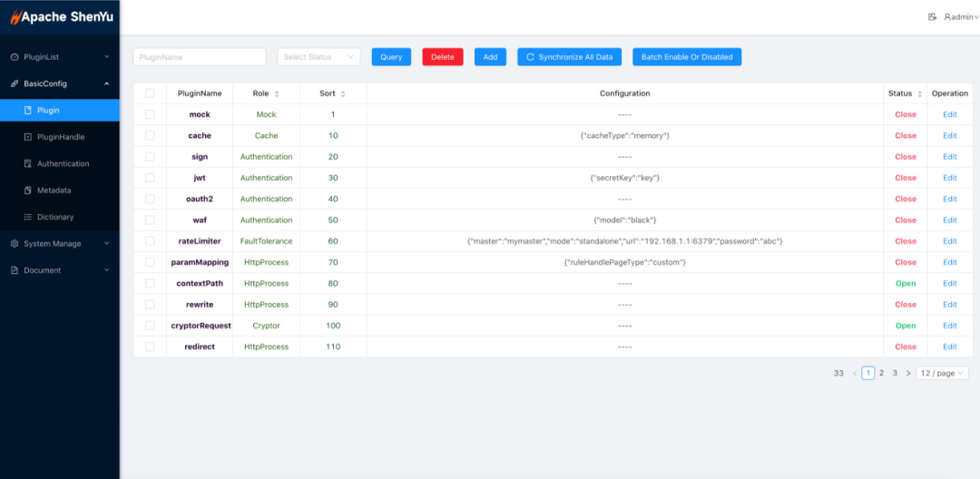Click the Metadata sidebar icon

(x=28, y=191)
